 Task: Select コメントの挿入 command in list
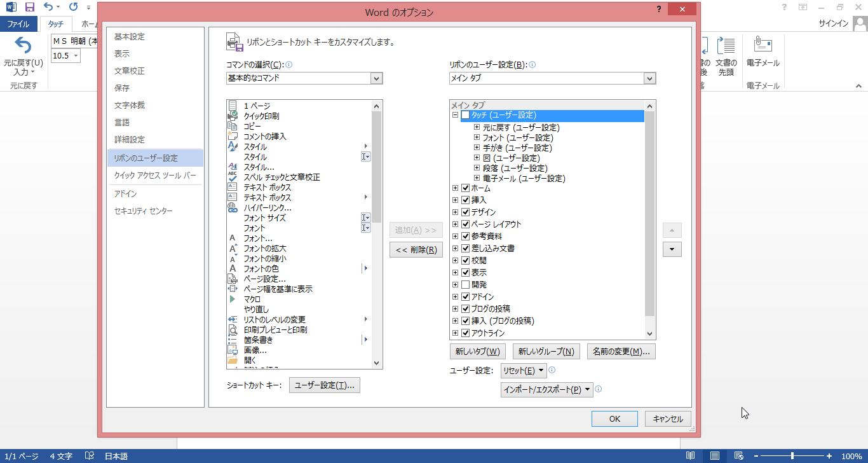pyautogui.click(x=265, y=136)
